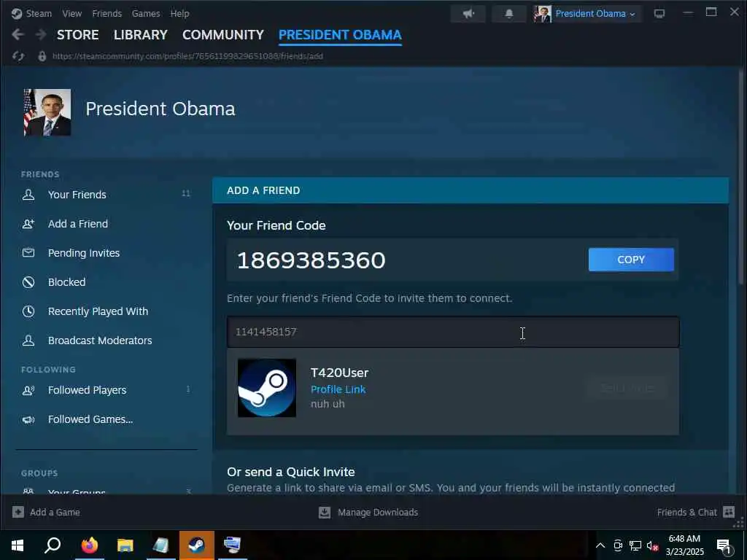
Task: Open the PRESIDENT OBAMA profile tab
Action: click(340, 35)
